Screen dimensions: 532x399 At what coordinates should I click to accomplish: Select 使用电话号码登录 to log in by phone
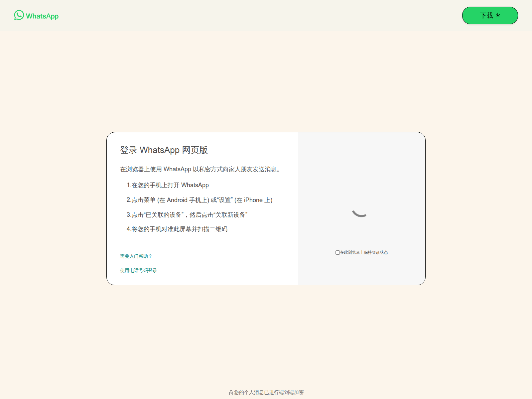[x=138, y=270]
